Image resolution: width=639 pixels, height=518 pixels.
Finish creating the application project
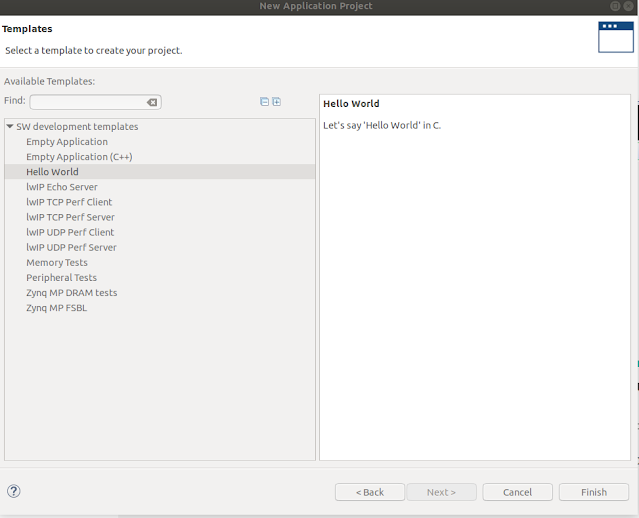[594, 492]
